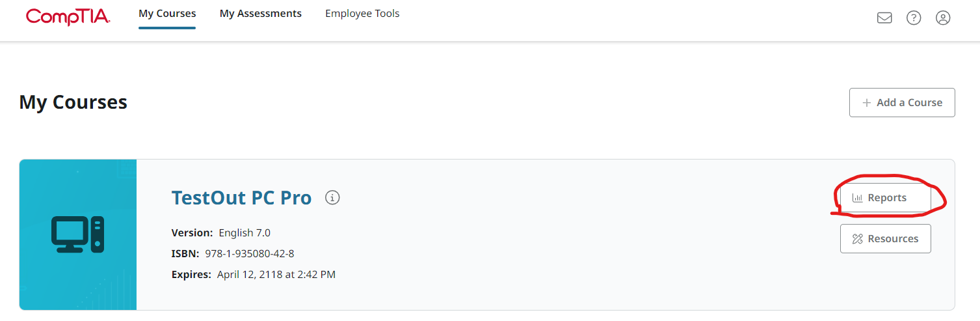Go to the My Assessments tab

point(261,14)
